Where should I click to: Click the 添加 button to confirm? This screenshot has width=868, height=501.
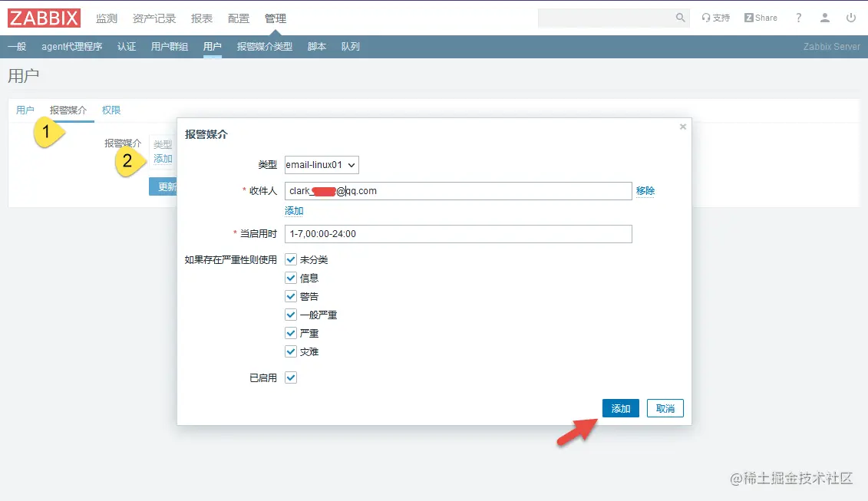(x=620, y=407)
